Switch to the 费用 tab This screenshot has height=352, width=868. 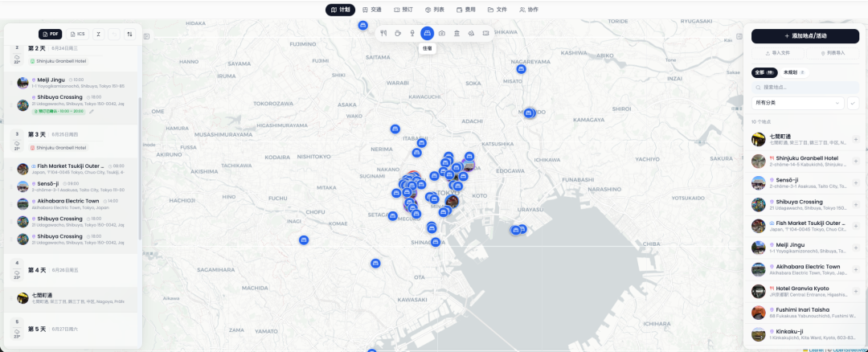tap(466, 10)
